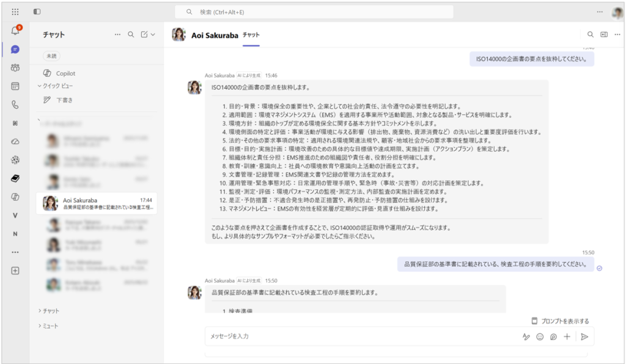Click the search box 検索 (Ctrl+Alt+E)

(x=314, y=12)
